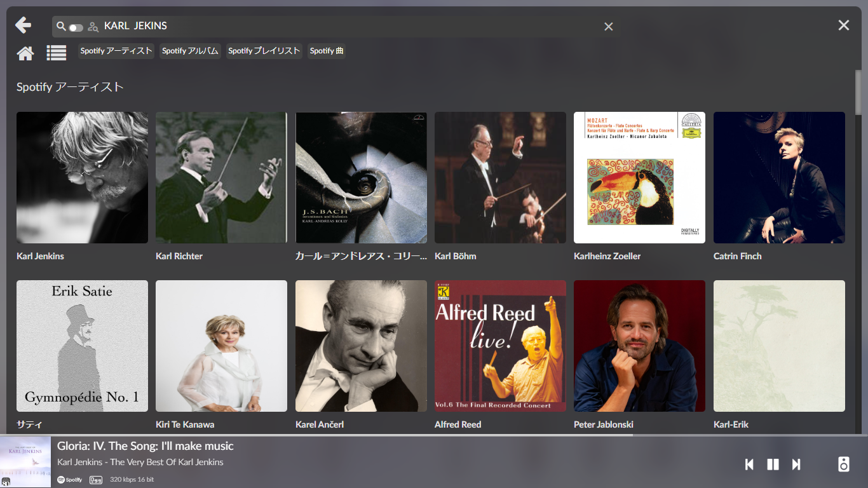Viewport: 868px width, 488px height.
Task: Select the Spotify 曲 filter
Action: click(327, 51)
